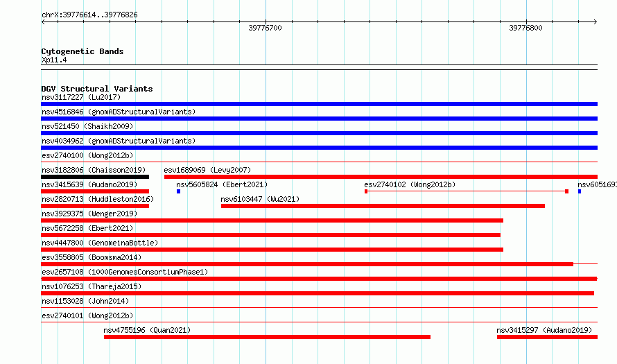
Task: Click the nsv6051693 label at right edge
Action: pos(597,184)
